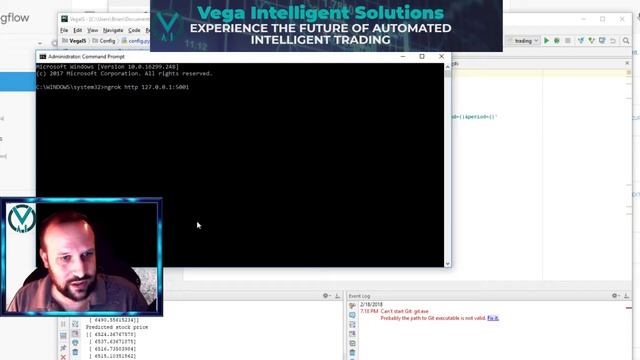Toggle the soft-wrap icon in Run panel toolbar

pos(76,324)
